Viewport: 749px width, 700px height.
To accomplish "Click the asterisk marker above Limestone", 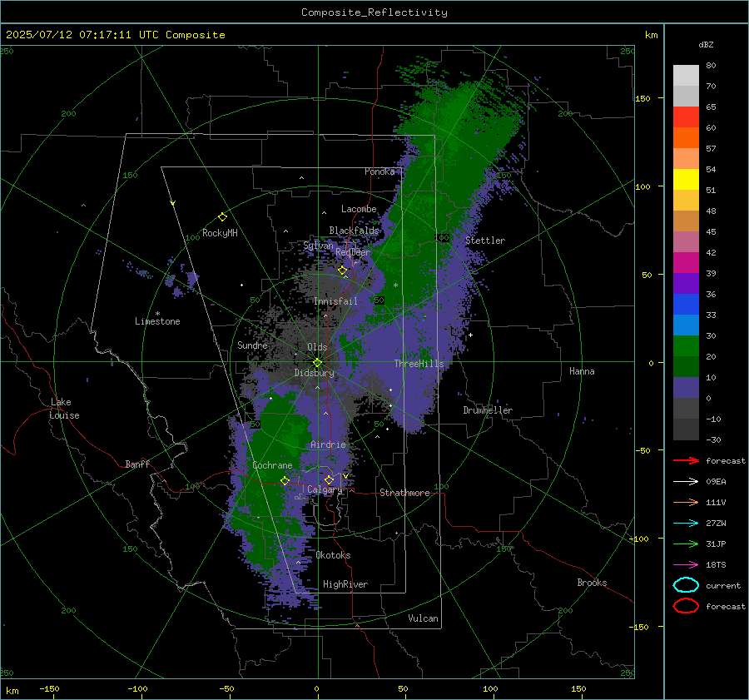I will pos(157,314).
